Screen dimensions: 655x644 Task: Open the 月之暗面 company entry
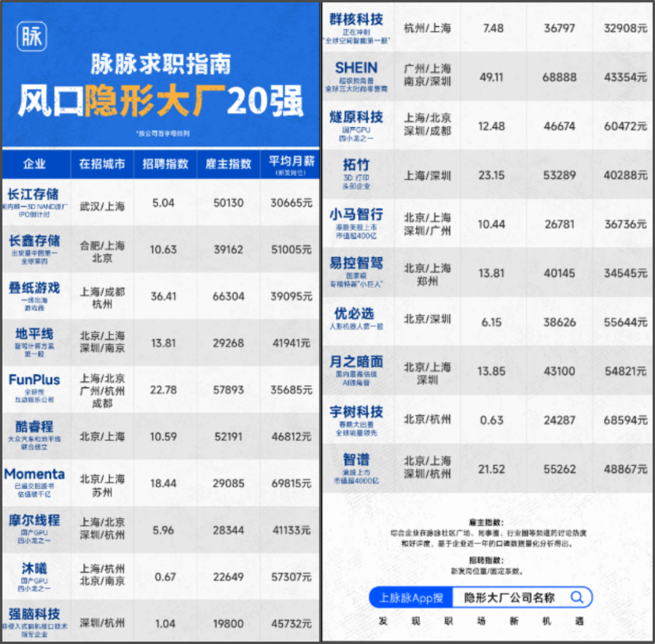click(x=356, y=362)
